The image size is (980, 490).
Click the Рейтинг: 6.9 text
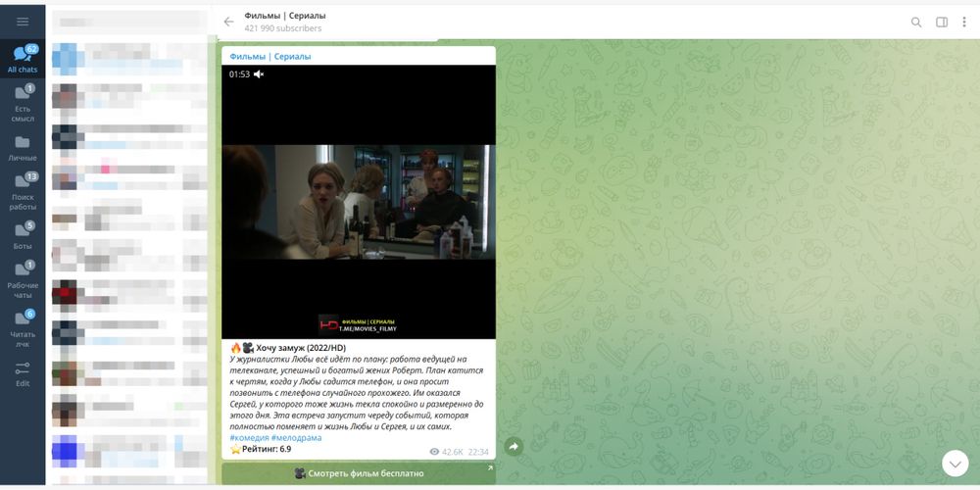point(267,450)
